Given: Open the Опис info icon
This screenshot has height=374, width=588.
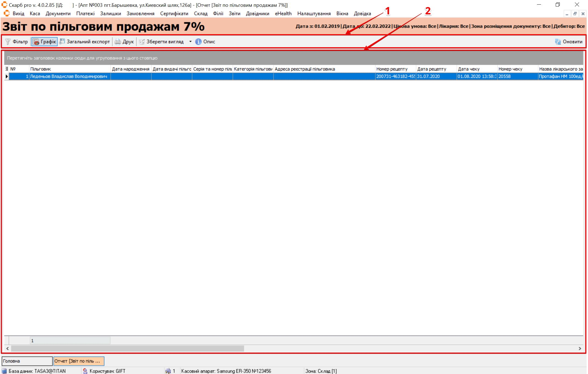Looking at the screenshot, I should point(198,42).
